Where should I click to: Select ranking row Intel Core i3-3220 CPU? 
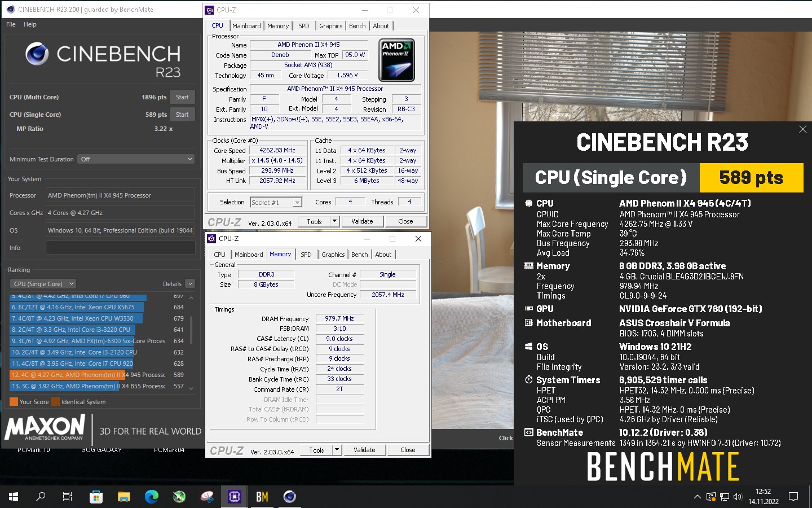click(97, 330)
